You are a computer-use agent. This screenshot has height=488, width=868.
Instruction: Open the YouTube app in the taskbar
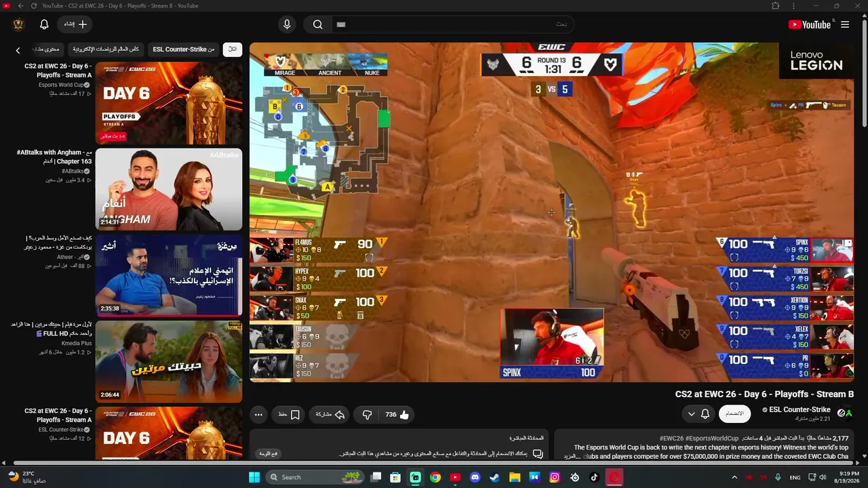click(x=455, y=477)
